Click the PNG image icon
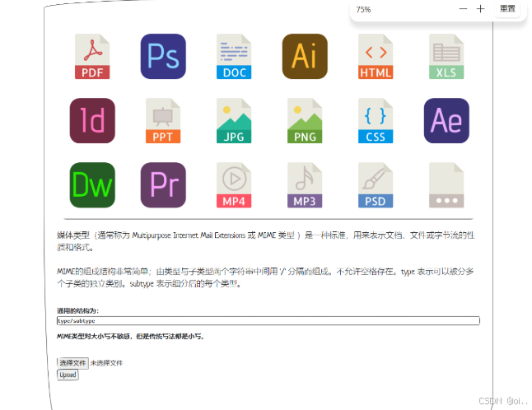 [x=305, y=121]
